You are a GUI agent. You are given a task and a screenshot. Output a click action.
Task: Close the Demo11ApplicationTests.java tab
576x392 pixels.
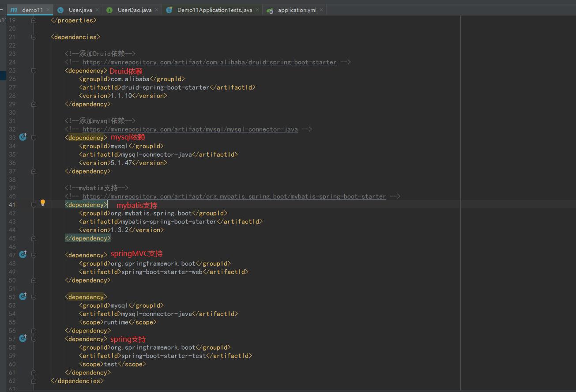coord(257,10)
